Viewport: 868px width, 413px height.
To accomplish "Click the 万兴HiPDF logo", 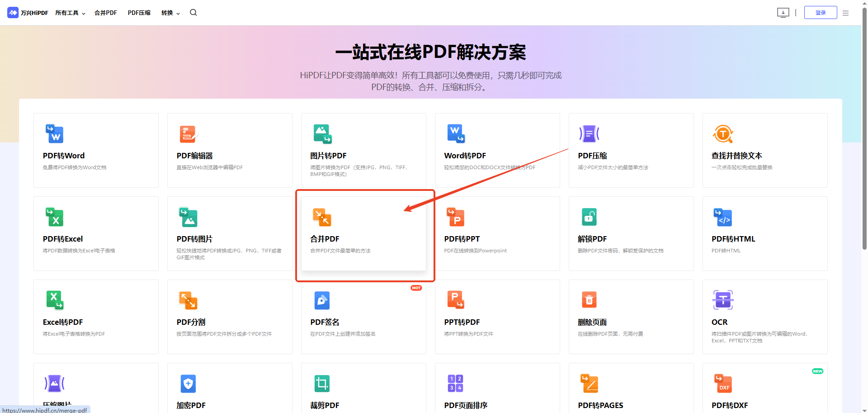I will coord(27,13).
